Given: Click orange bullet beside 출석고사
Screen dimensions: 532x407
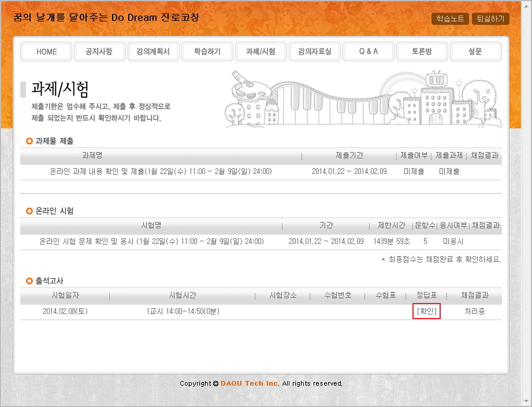Looking at the screenshot, I should [29, 281].
